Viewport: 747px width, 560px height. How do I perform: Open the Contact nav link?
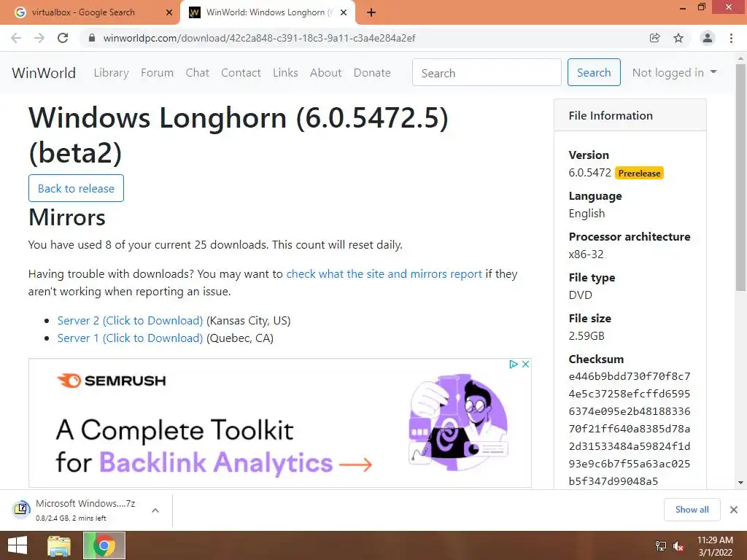click(x=241, y=73)
